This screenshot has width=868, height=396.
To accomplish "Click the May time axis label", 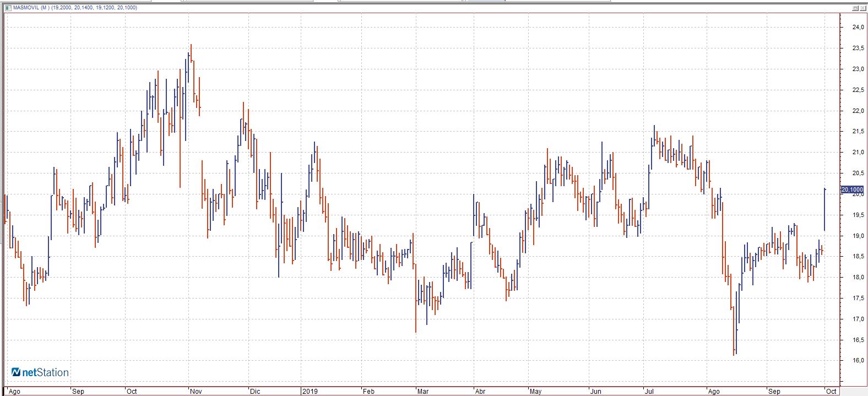I will click(x=535, y=392).
